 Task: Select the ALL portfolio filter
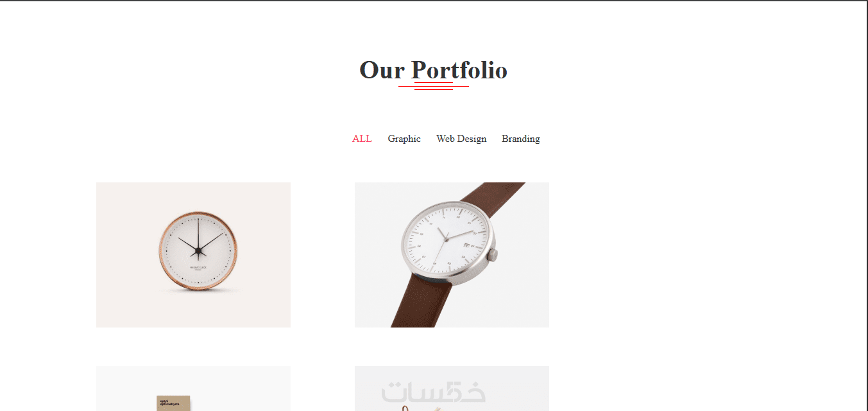[x=362, y=139]
